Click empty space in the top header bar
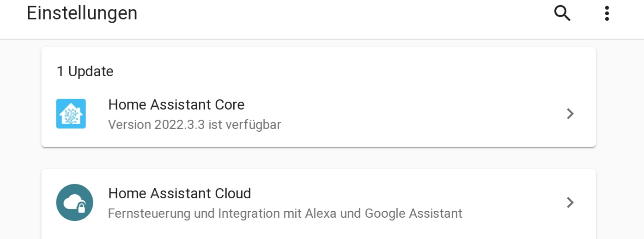 pyautogui.click(x=323, y=18)
